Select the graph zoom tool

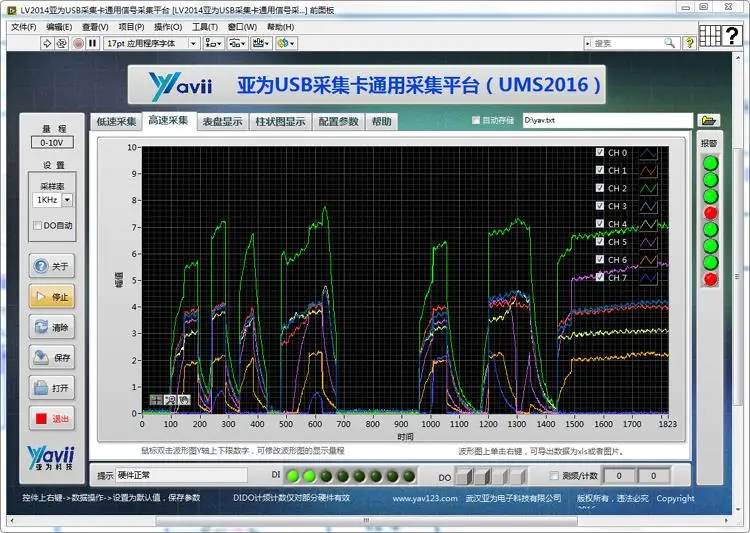(170, 399)
